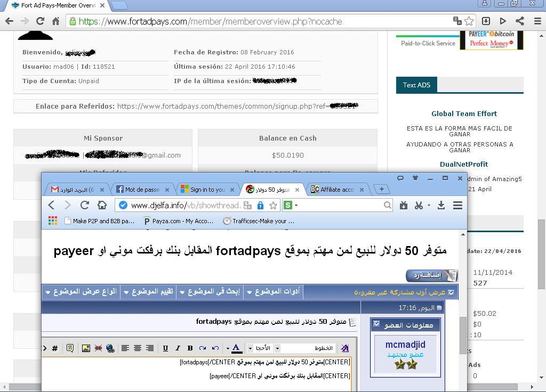Image resolution: width=546 pixels, height=392 pixels.
Task: Bookmark fortadpays.com with the star icon
Action: click(469, 21)
